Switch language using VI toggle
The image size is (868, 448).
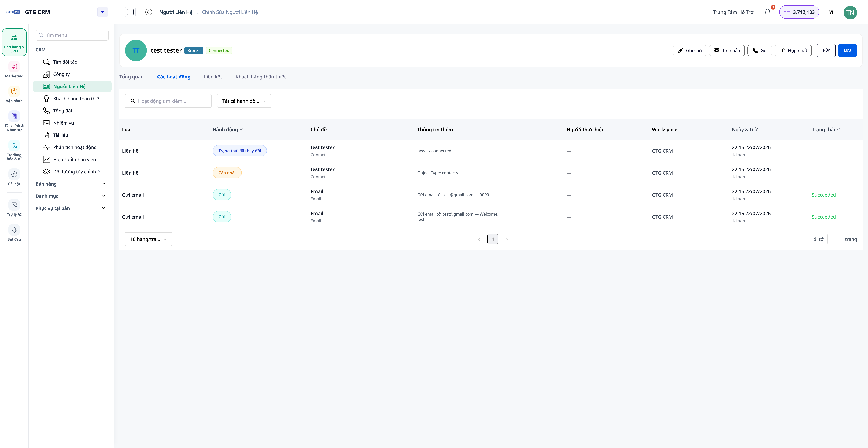[831, 12]
